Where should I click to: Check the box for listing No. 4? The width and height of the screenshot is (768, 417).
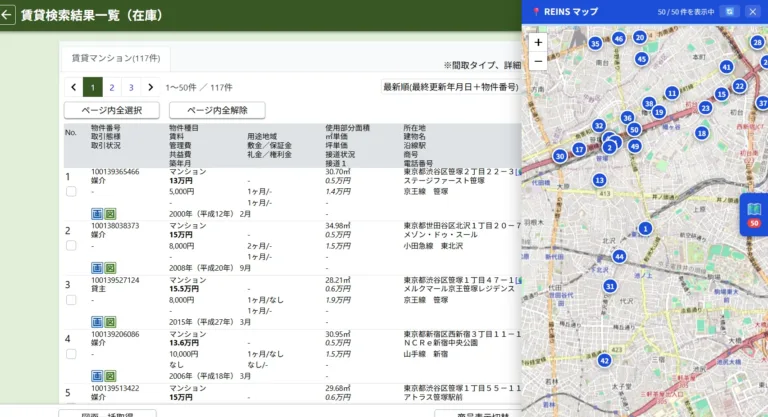click(x=71, y=354)
